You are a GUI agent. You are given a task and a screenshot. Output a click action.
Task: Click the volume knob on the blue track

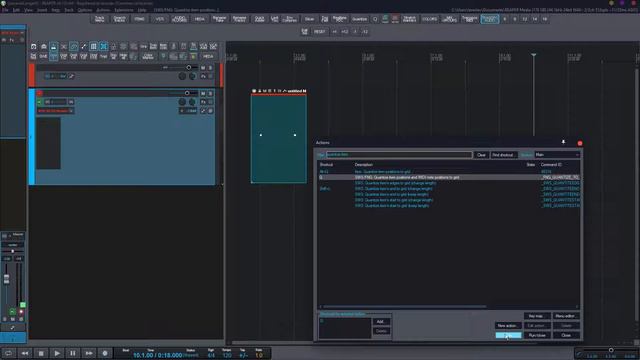(x=187, y=93)
